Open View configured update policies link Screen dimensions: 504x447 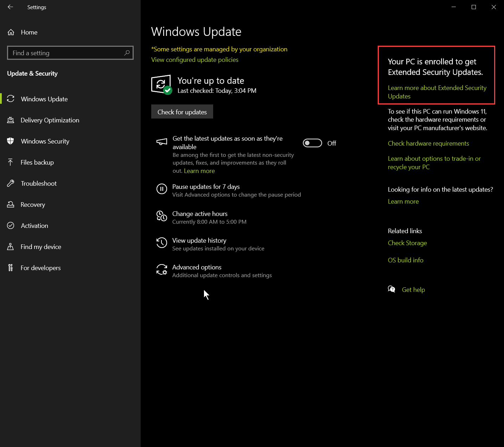click(x=194, y=60)
